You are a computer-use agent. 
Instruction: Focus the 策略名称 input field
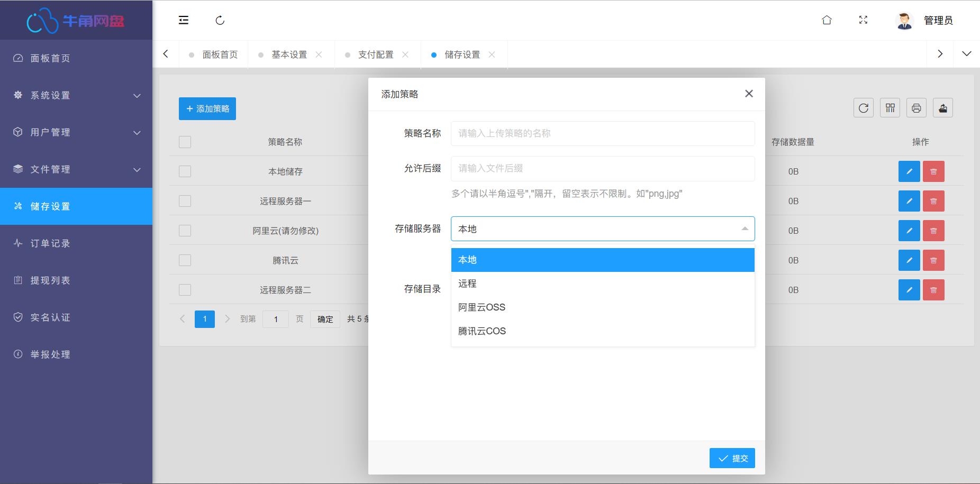[x=603, y=133]
